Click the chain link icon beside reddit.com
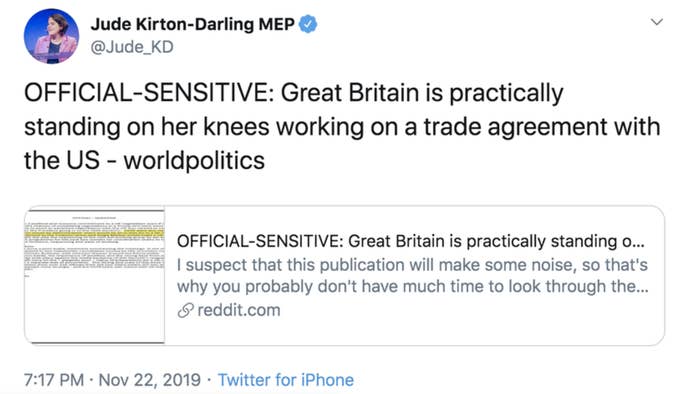 [x=185, y=310]
